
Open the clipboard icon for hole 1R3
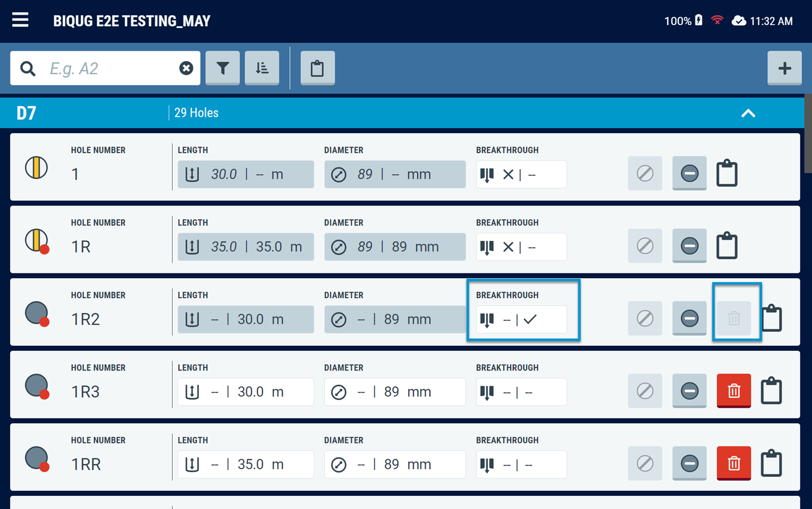coord(772,390)
